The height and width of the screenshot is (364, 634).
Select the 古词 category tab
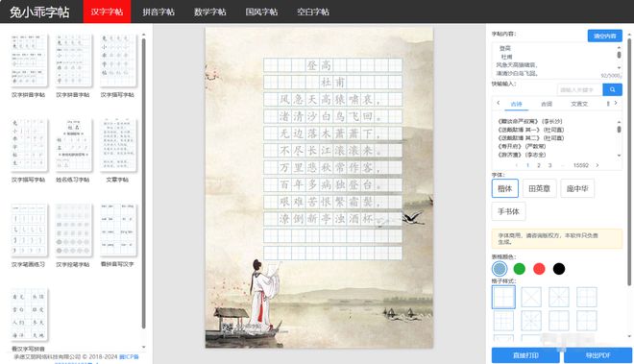(x=547, y=104)
